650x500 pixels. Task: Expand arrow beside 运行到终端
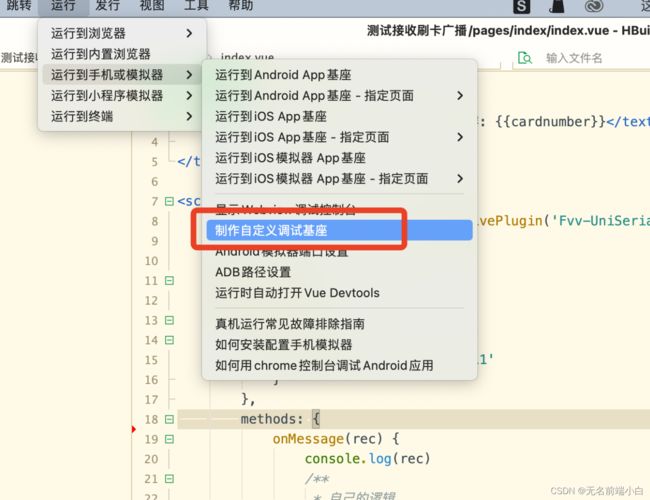(x=189, y=116)
